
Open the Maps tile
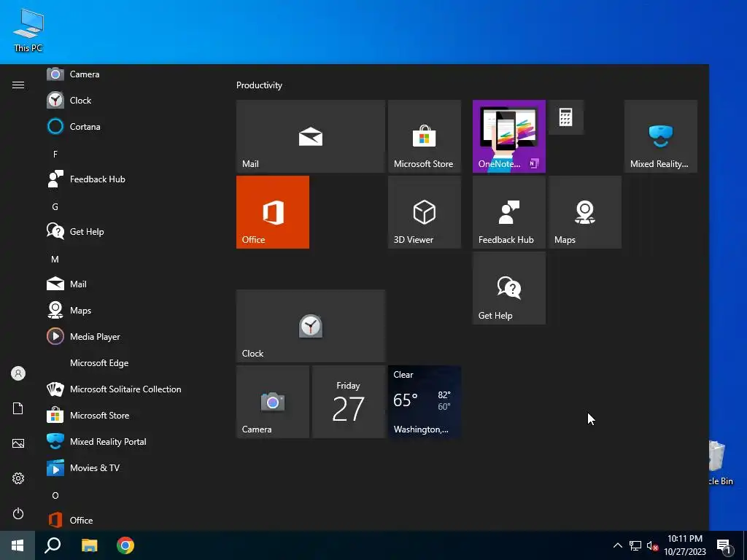585,212
